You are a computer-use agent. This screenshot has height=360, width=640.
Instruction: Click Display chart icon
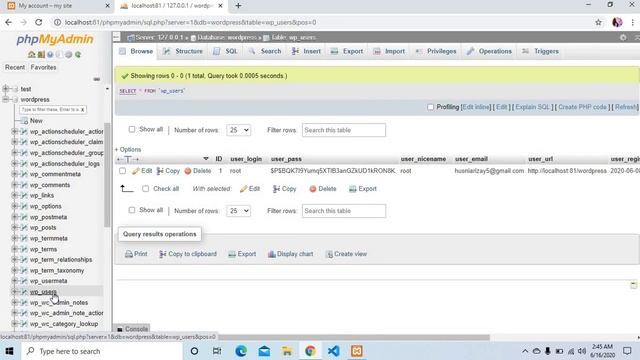pos(271,254)
